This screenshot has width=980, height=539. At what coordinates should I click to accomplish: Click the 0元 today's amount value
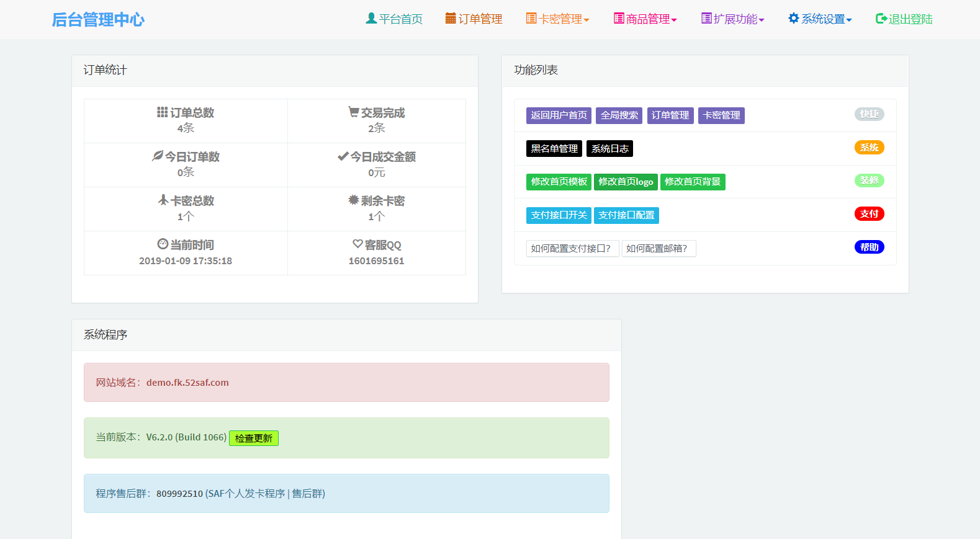coord(376,172)
